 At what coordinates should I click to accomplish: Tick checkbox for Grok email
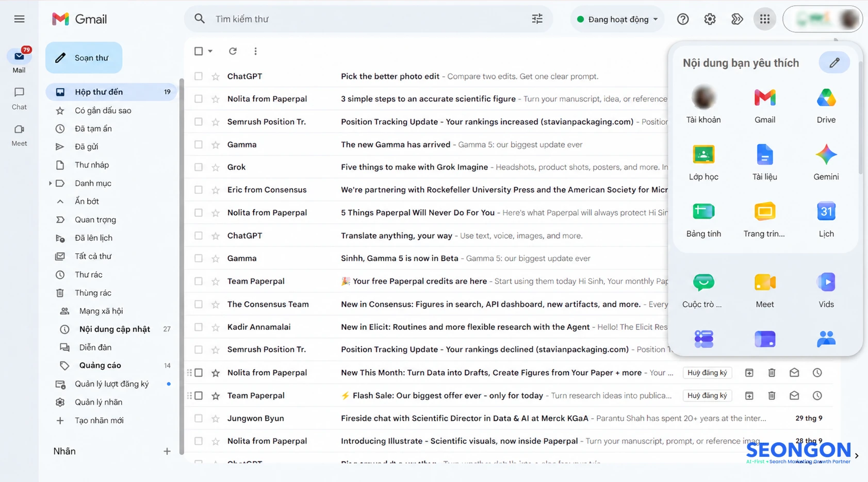pos(199,167)
